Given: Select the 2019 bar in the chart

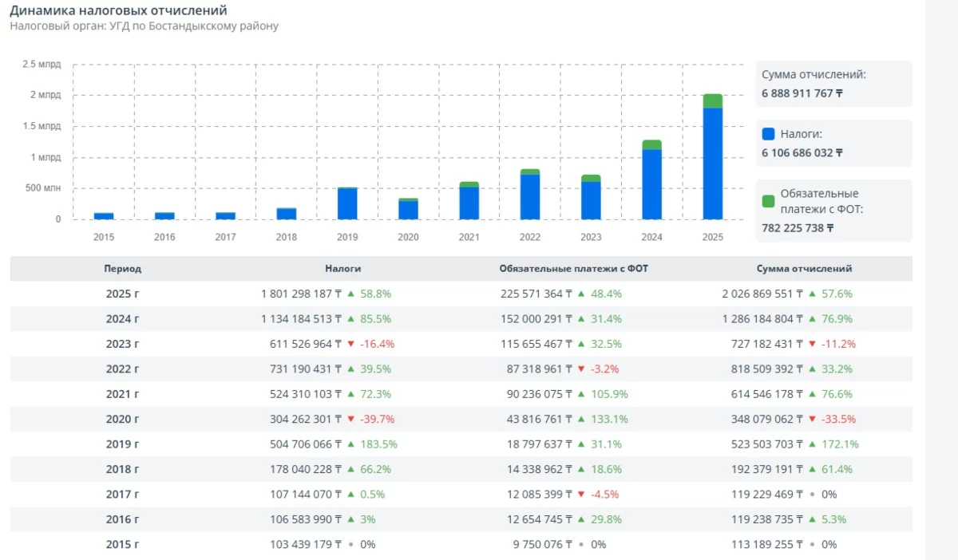Looking at the screenshot, I should tap(347, 203).
